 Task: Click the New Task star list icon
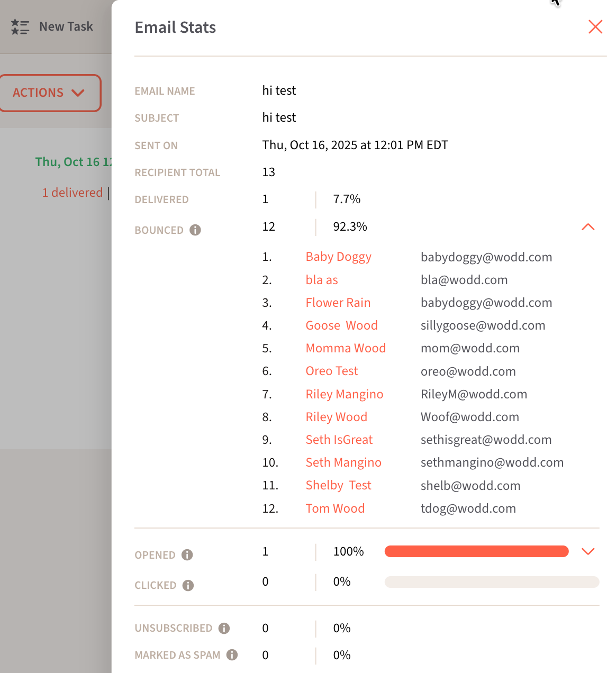(x=20, y=26)
